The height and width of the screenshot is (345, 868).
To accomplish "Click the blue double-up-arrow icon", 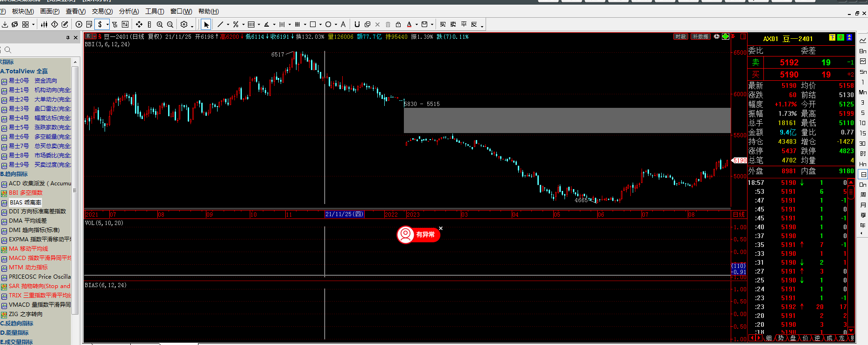I will pos(849,37).
